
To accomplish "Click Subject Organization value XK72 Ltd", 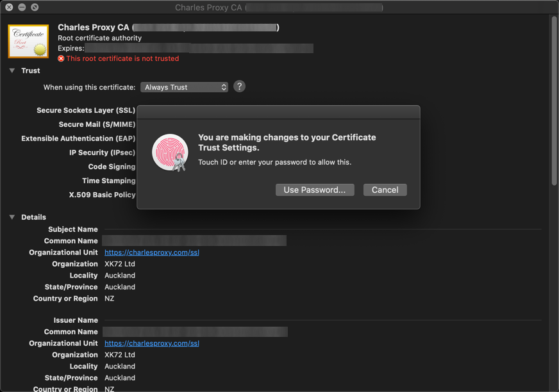I will click(120, 264).
